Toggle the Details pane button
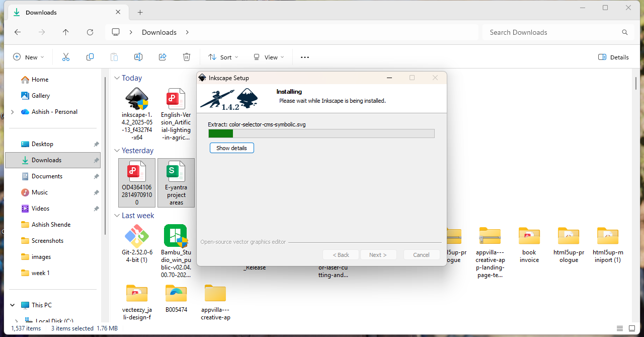The image size is (644, 337). (613, 57)
